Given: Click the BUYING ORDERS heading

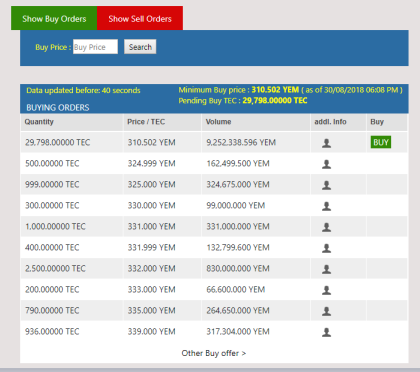Looking at the screenshot, I should coord(58,107).
